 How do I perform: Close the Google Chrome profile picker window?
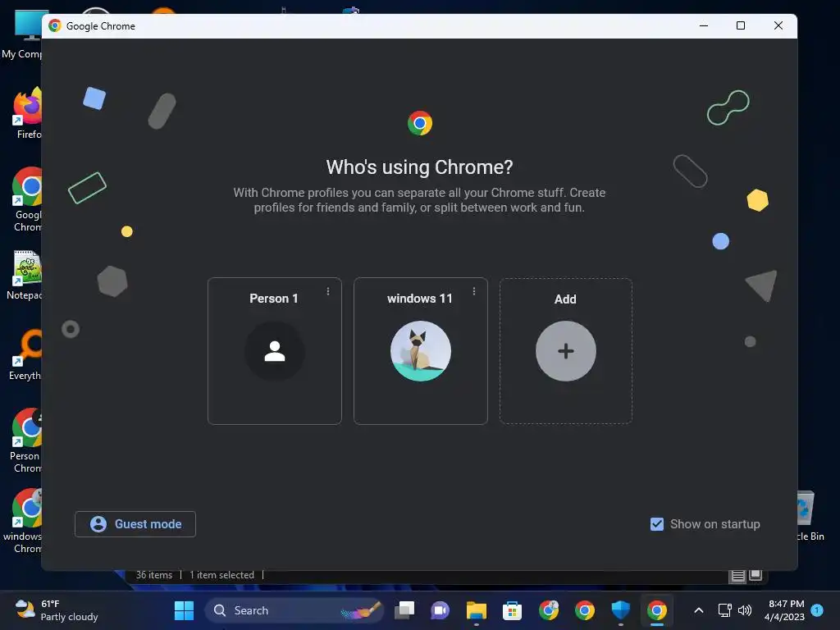pyautogui.click(x=778, y=25)
